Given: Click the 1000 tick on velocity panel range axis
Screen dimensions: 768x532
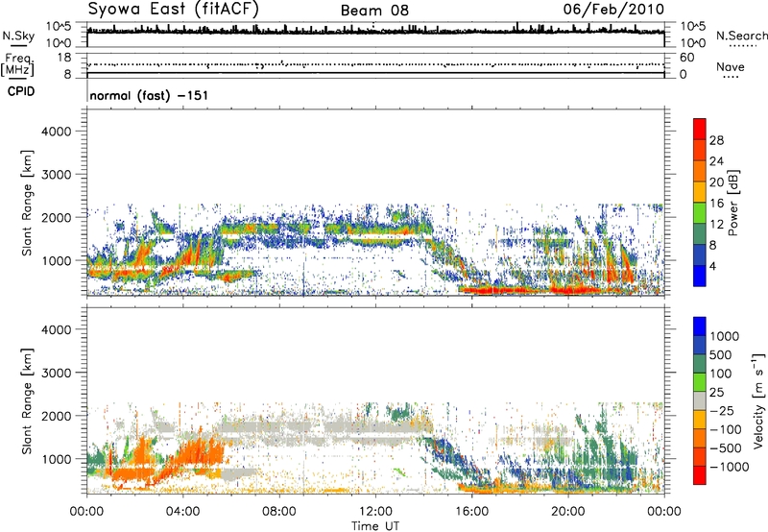Looking at the screenshot, I should click(x=57, y=459).
